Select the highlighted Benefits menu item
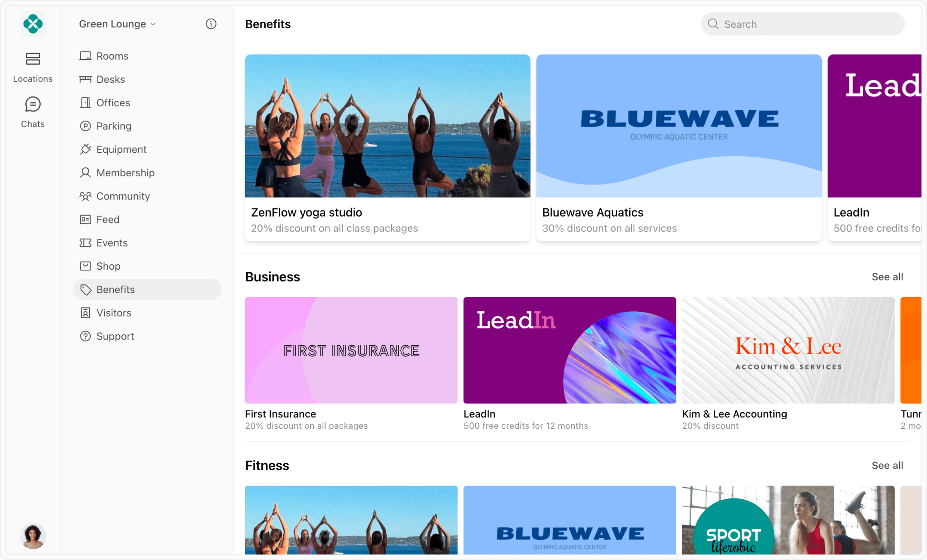The width and height of the screenshot is (927, 560). [x=147, y=289]
